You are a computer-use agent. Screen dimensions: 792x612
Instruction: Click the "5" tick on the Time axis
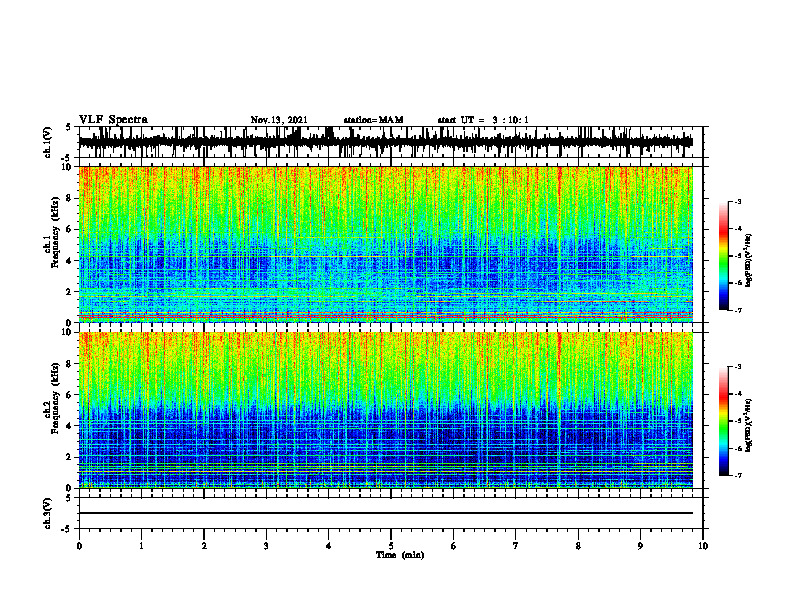pos(391,546)
